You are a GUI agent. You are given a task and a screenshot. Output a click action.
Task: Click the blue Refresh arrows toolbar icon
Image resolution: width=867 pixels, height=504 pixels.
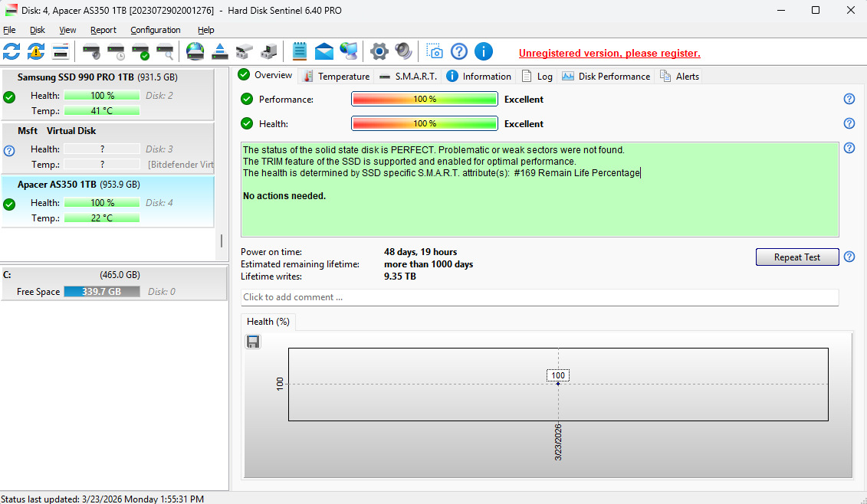point(11,51)
